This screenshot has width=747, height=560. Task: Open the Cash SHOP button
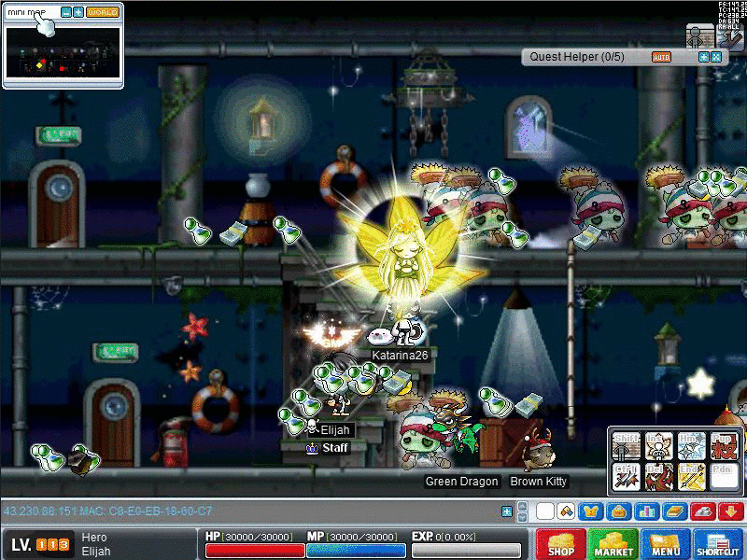[561, 544]
